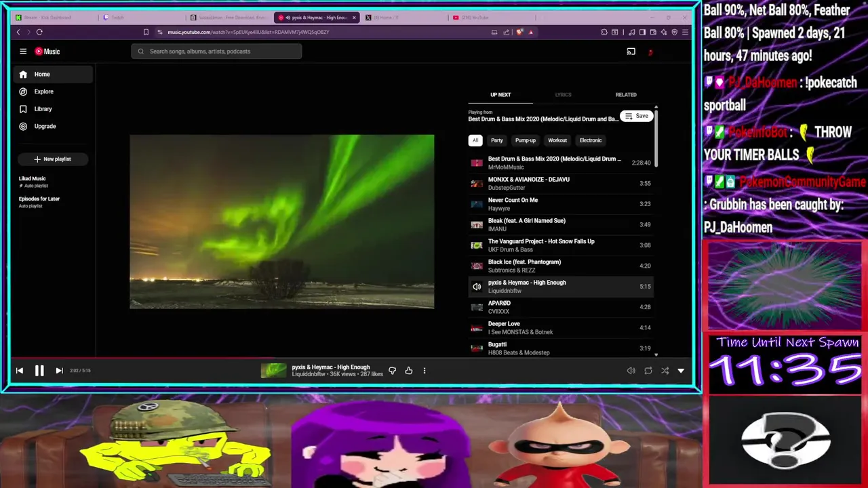Open Library in the sidebar

click(54, 109)
